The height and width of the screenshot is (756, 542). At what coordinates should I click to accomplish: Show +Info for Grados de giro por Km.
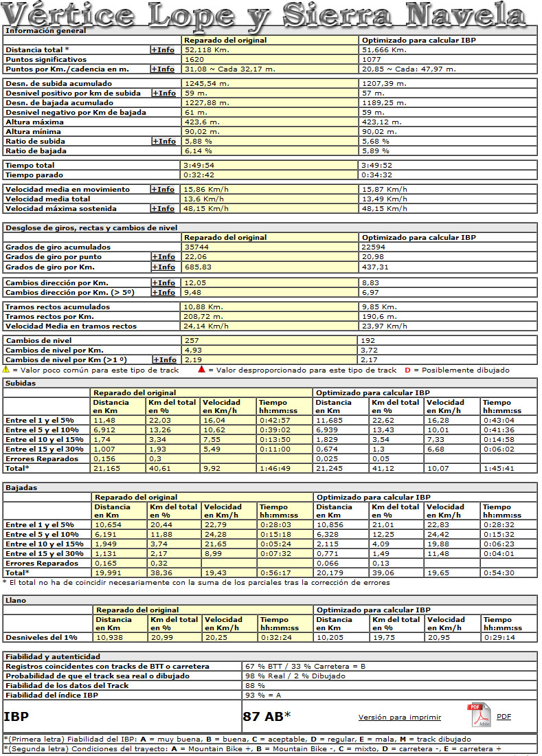[163, 267]
